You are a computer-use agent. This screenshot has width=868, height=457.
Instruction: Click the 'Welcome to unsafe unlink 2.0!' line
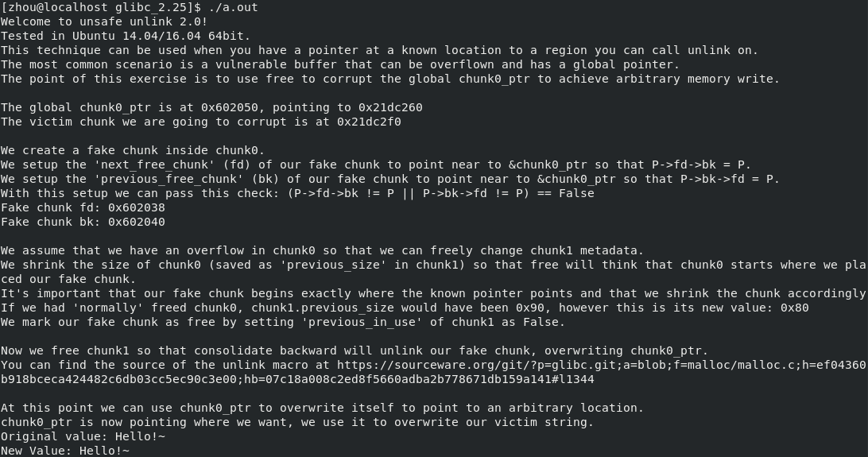click(104, 21)
